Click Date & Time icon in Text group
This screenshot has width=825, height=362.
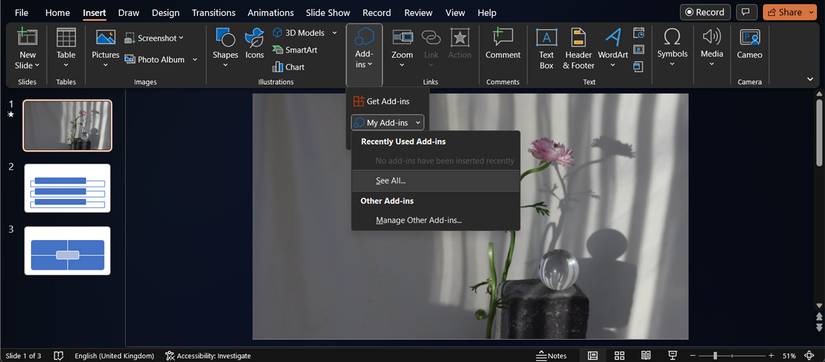pyautogui.click(x=639, y=33)
